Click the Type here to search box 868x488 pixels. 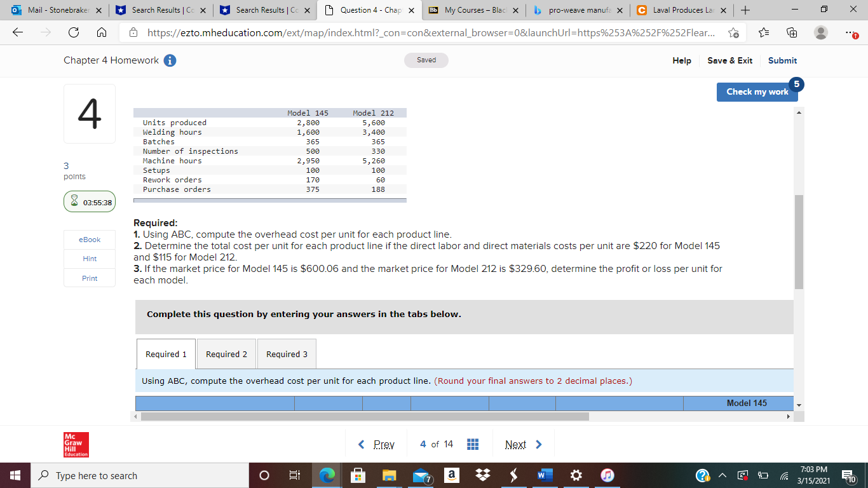pos(140,475)
